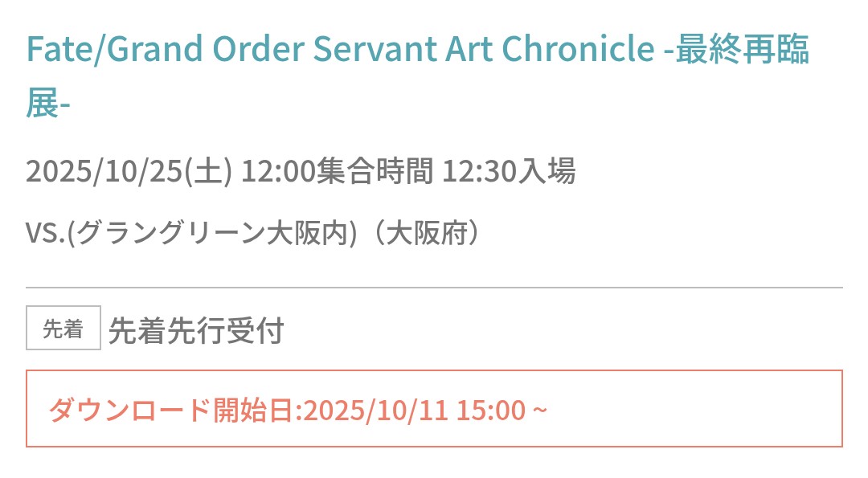Open the Fate/Grand Order Servant Art Chronicle event link
Image resolution: width=868 pixels, height=478 pixels.
click(x=338, y=50)
